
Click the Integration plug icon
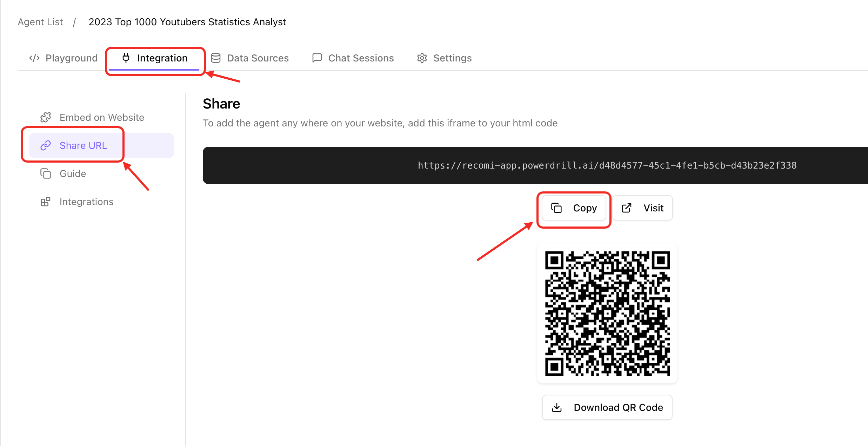coord(126,58)
